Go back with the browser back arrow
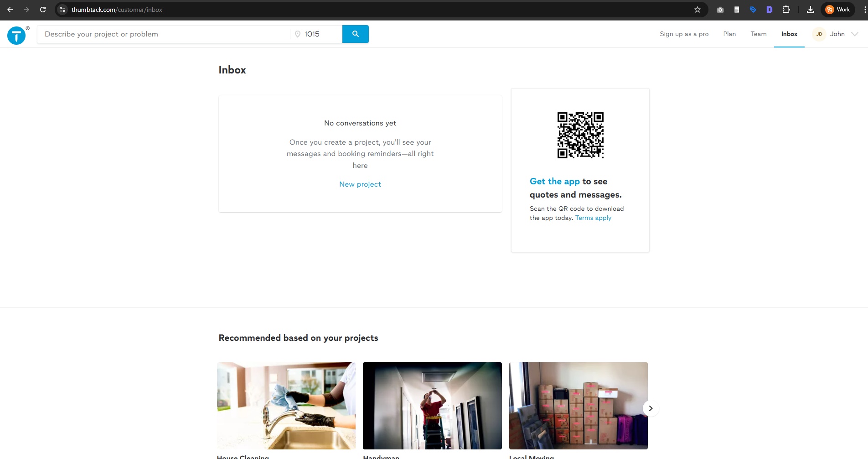 coord(10,10)
